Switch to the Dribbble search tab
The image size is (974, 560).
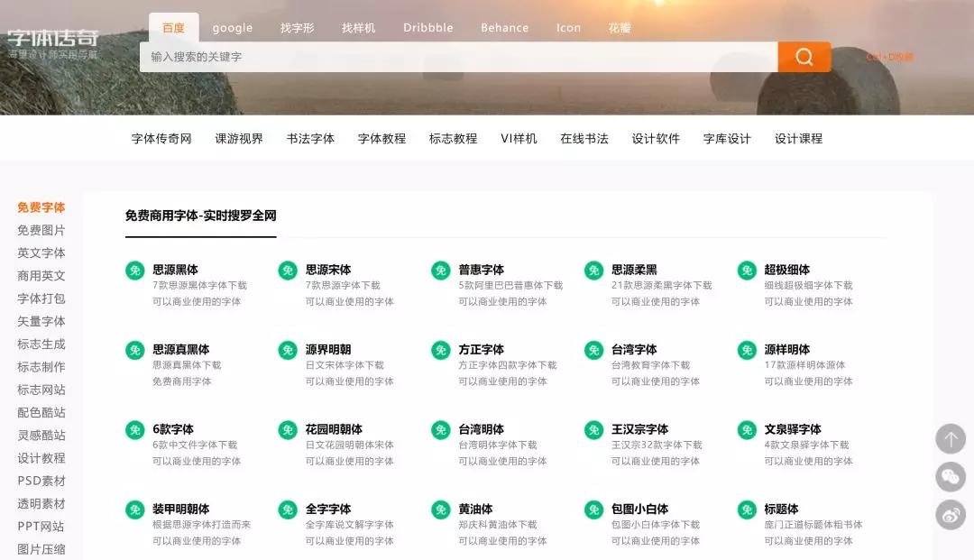click(427, 27)
